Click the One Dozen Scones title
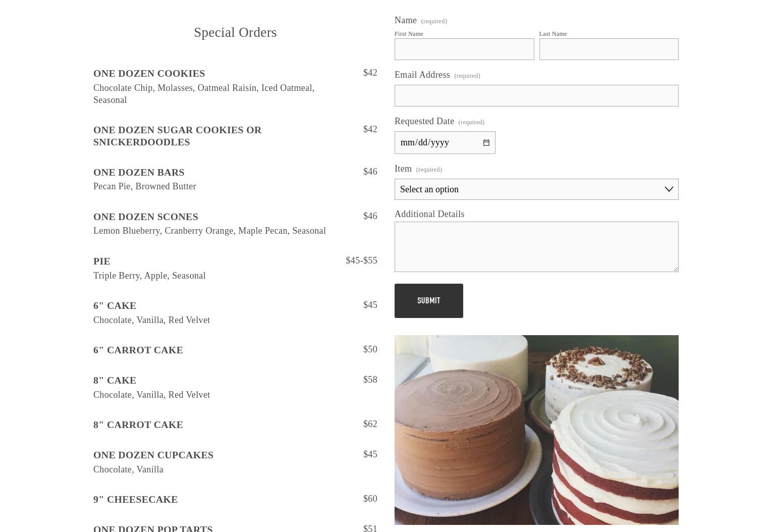 click(x=145, y=217)
